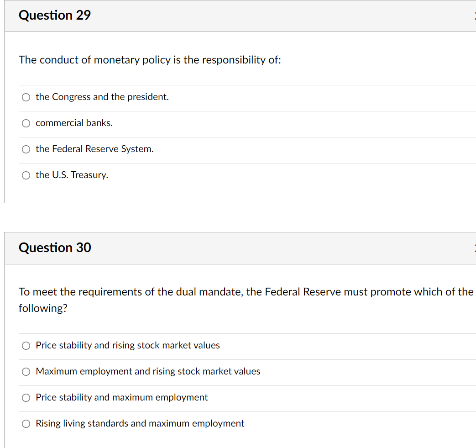Click the Question 29 prompt text

(x=150, y=60)
